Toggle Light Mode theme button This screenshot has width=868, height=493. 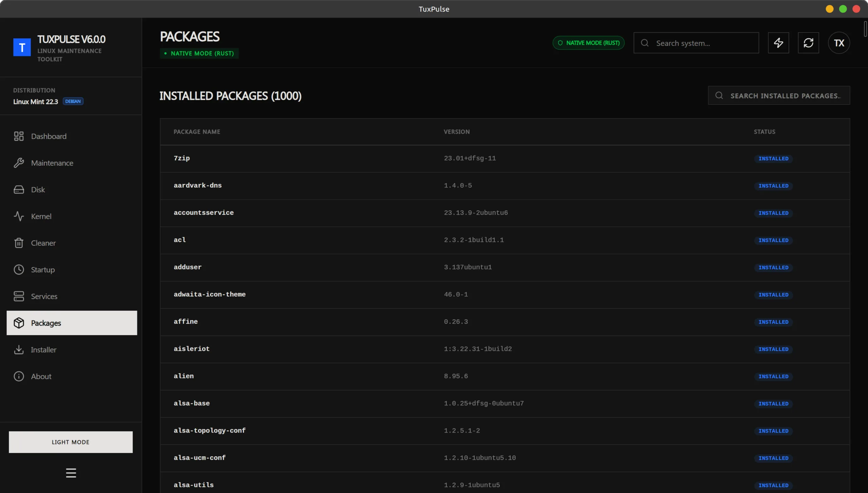click(x=71, y=442)
